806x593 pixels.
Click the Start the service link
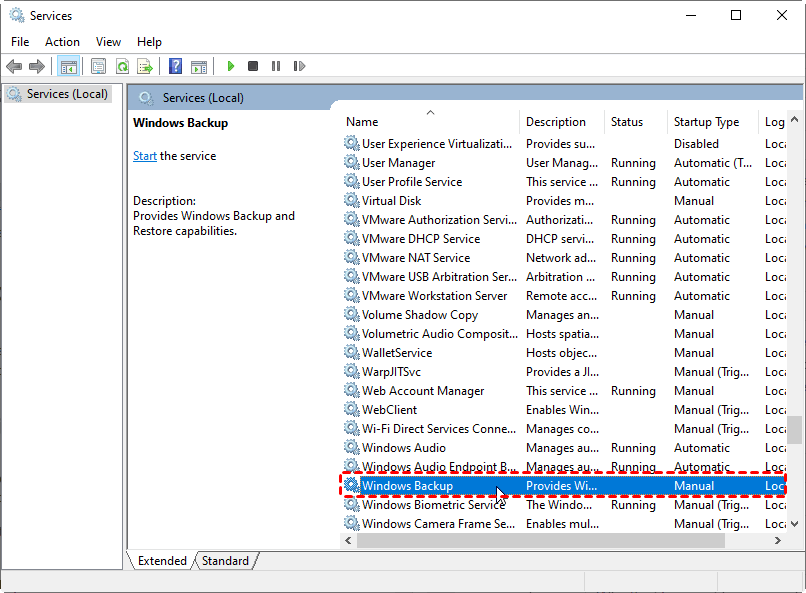pyautogui.click(x=145, y=156)
